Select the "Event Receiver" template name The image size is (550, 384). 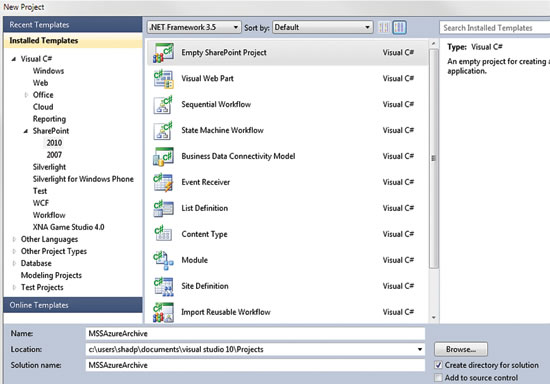point(206,182)
